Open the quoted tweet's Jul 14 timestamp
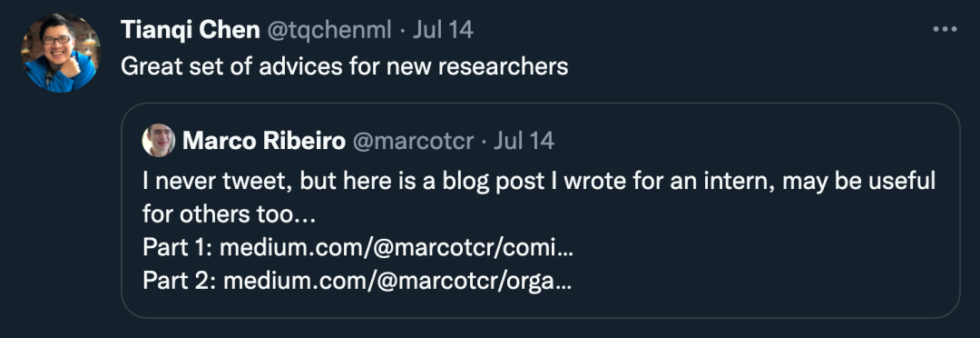This screenshot has width=980, height=338. [x=524, y=141]
